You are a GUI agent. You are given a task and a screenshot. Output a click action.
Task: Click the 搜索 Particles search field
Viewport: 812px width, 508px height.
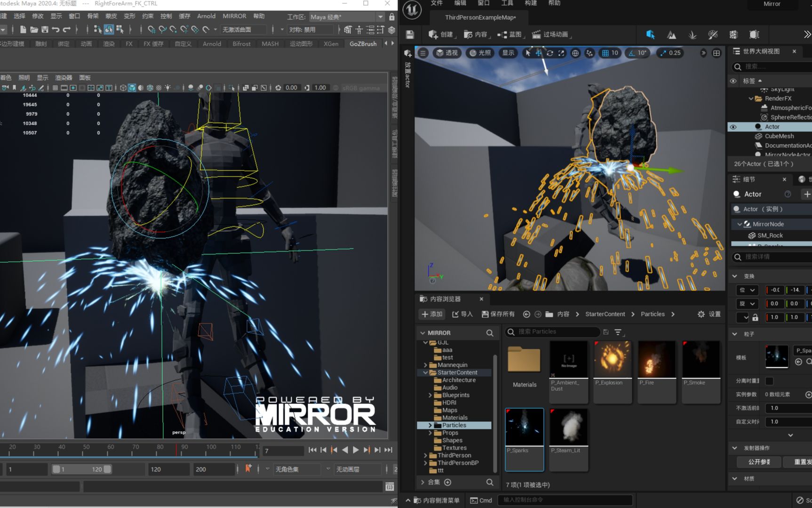click(x=553, y=332)
